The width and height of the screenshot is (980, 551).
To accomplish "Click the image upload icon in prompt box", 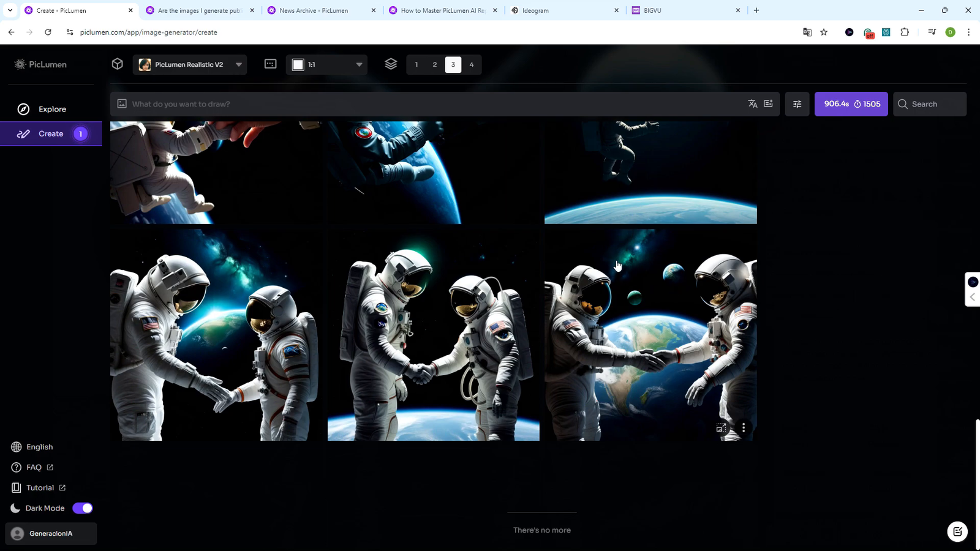I will pyautogui.click(x=122, y=104).
